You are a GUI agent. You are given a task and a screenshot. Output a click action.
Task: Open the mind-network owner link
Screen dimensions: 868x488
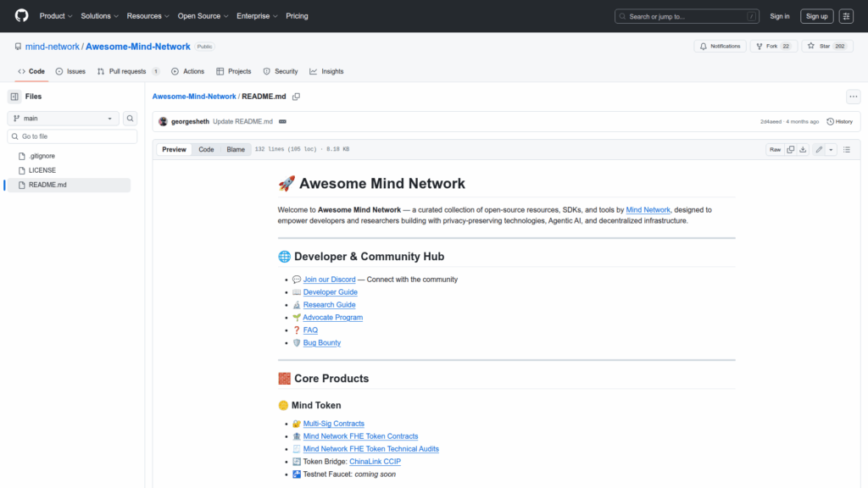[52, 47]
